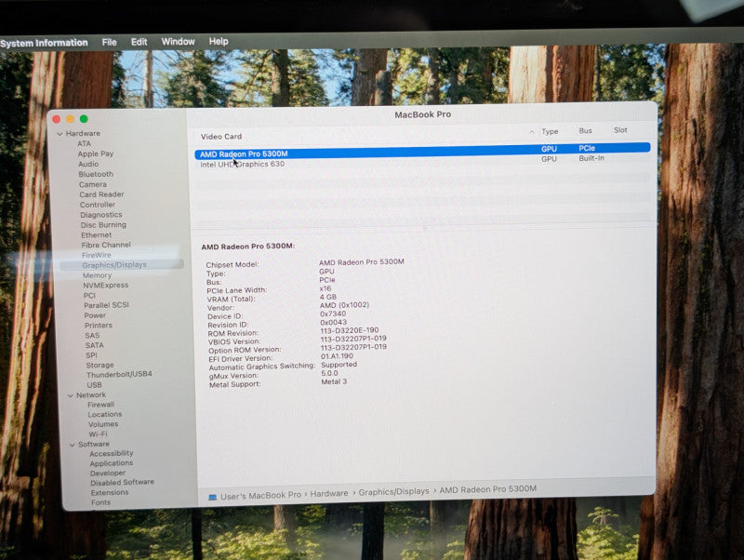Select SAS in the sidebar

(92, 335)
